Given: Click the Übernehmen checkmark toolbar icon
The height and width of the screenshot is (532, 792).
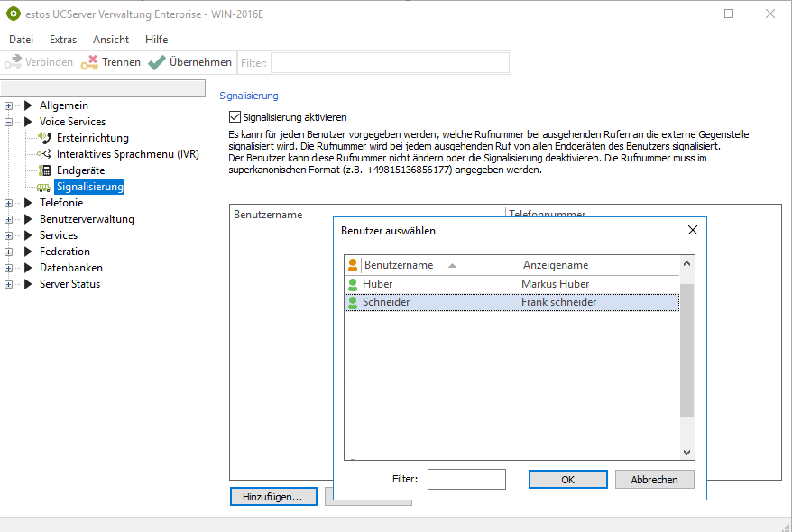Looking at the screenshot, I should pos(157,62).
